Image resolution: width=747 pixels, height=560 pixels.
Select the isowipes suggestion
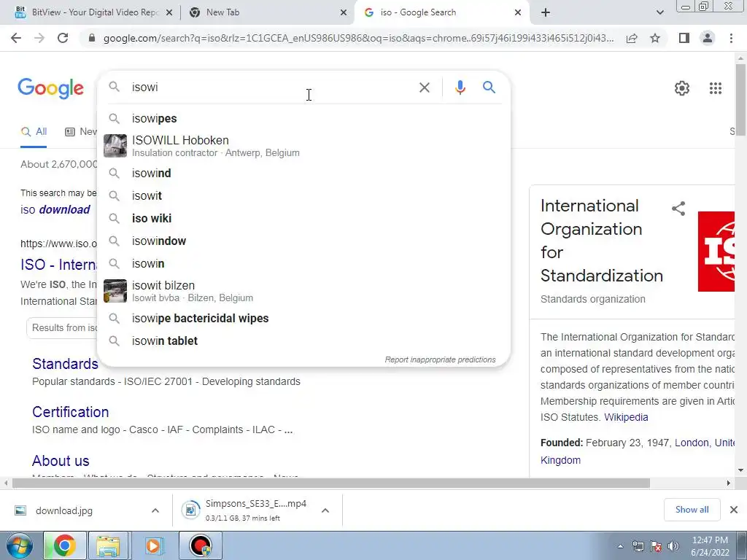(303, 119)
